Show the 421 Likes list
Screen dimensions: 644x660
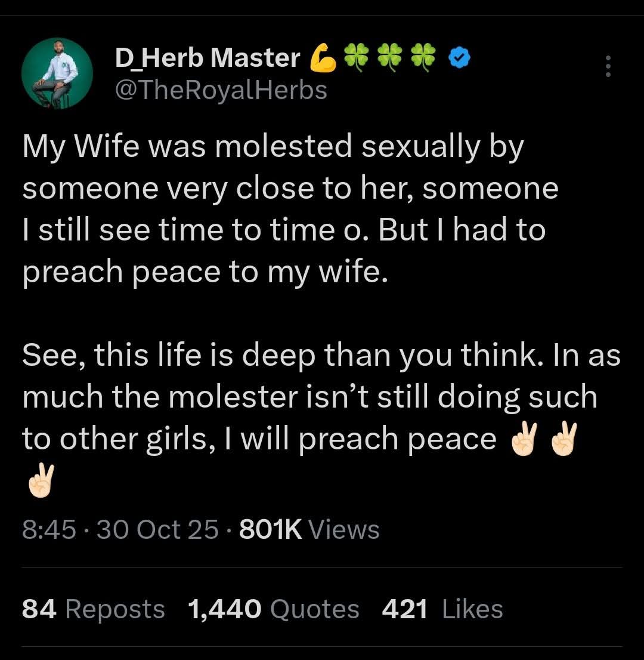tap(442, 609)
